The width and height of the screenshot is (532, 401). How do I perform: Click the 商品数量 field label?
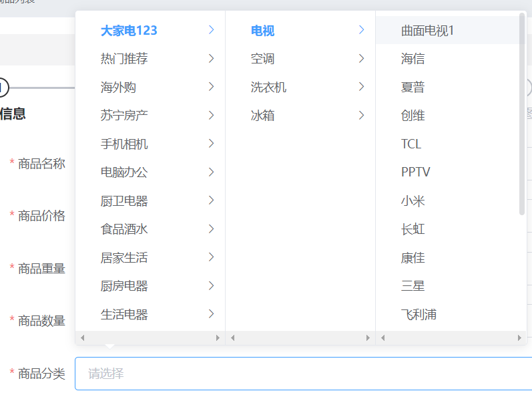coord(41,321)
